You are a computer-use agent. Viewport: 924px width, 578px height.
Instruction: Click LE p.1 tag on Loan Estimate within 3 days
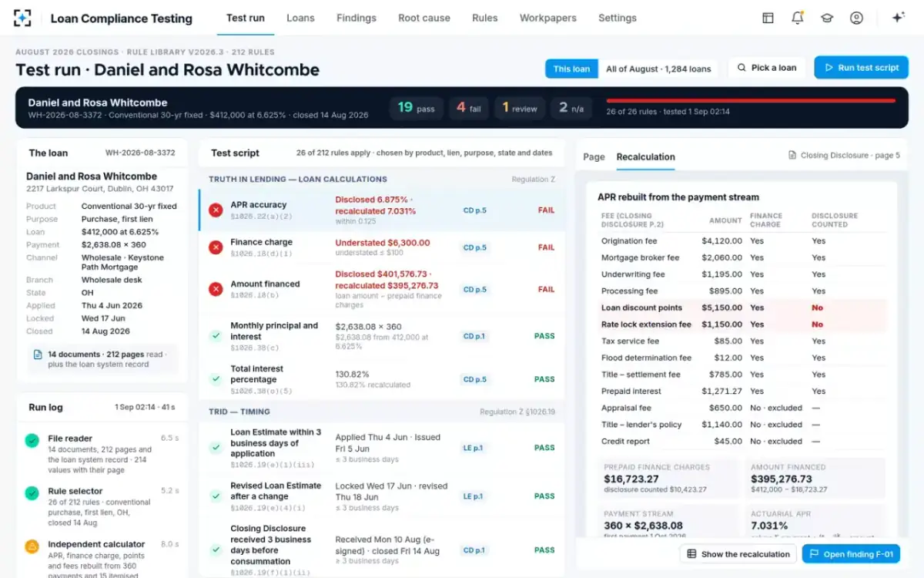click(474, 448)
